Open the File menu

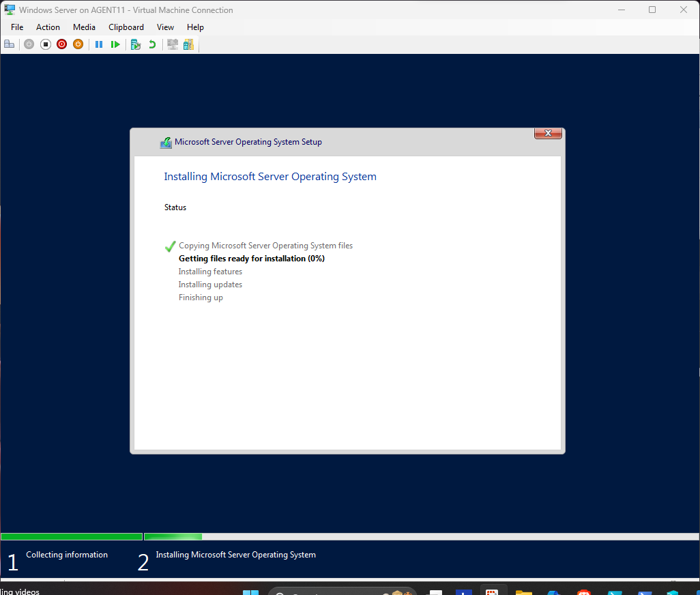(x=17, y=27)
